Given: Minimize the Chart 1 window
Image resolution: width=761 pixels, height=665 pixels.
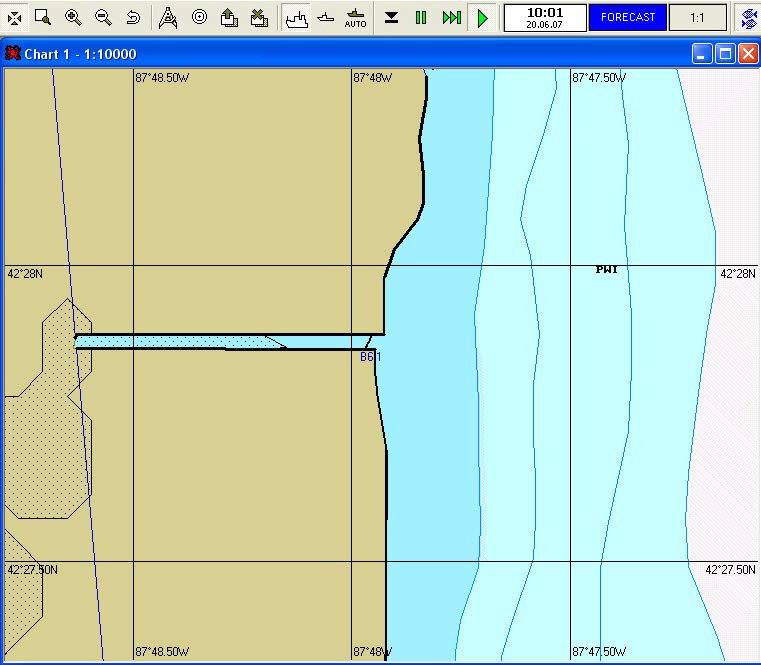Looking at the screenshot, I should pos(702,54).
